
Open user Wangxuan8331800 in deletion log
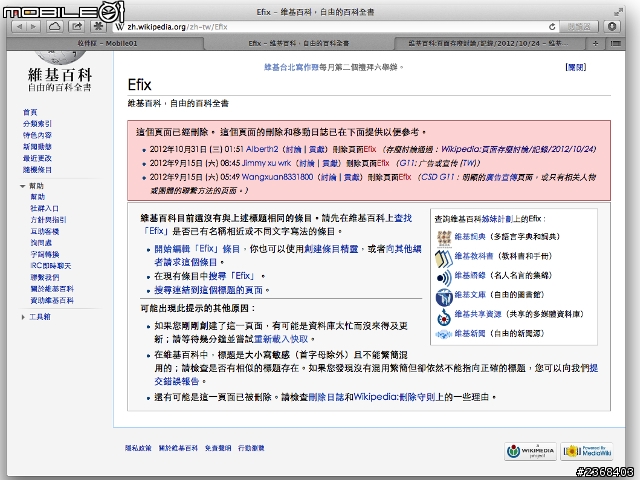(x=278, y=177)
